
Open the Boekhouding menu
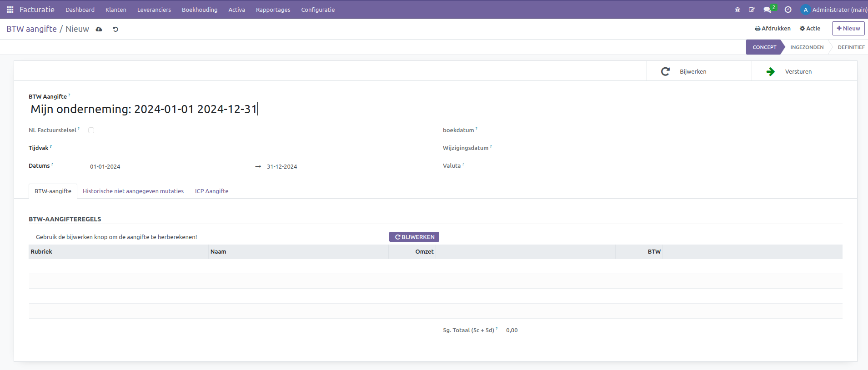pyautogui.click(x=200, y=10)
